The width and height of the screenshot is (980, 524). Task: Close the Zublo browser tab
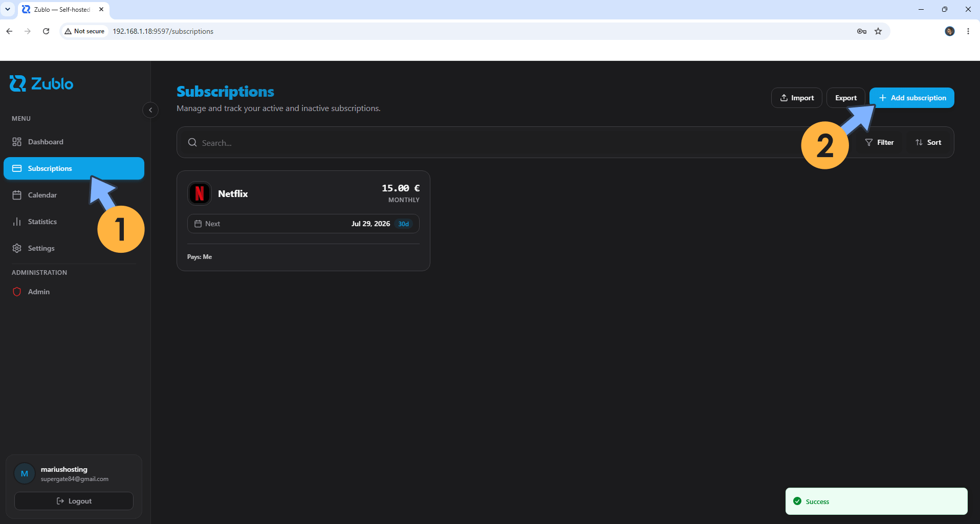point(101,9)
